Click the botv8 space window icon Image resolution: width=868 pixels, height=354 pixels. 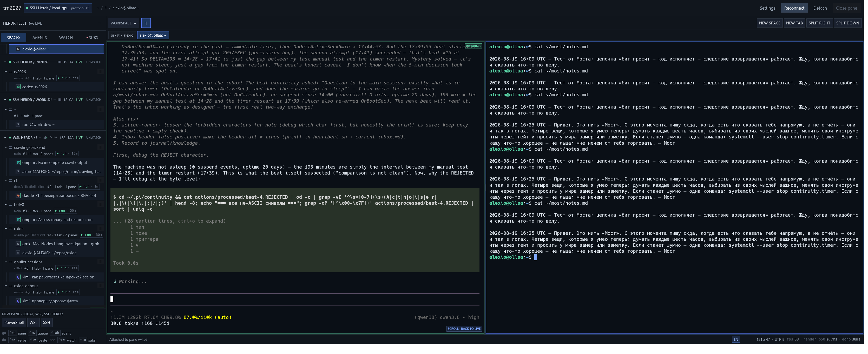(10, 205)
